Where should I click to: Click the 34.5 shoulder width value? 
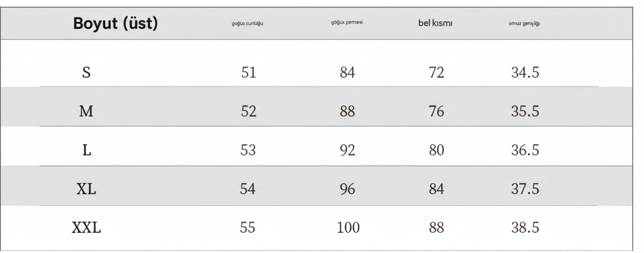point(525,72)
